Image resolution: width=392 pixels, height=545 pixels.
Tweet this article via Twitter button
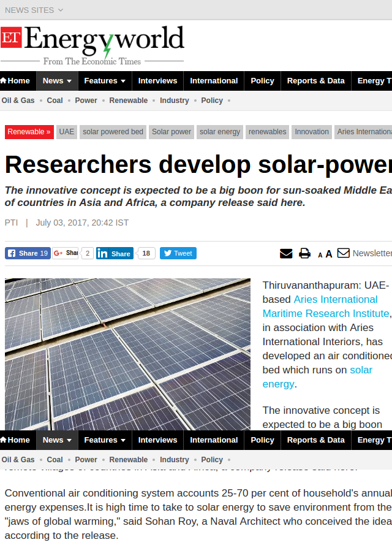pyautogui.click(x=178, y=253)
